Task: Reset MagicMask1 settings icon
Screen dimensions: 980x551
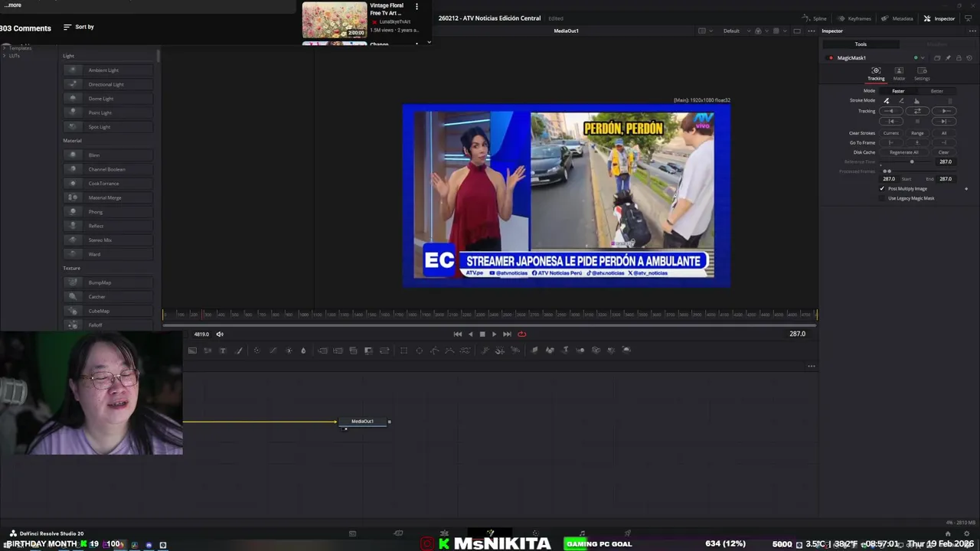Action: click(969, 58)
